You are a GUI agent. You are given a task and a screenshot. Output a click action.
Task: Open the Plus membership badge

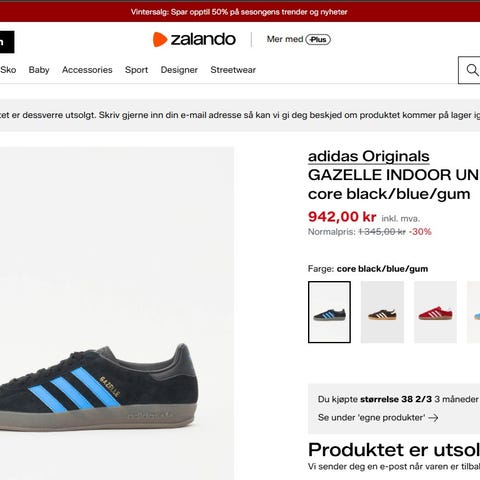[318, 39]
